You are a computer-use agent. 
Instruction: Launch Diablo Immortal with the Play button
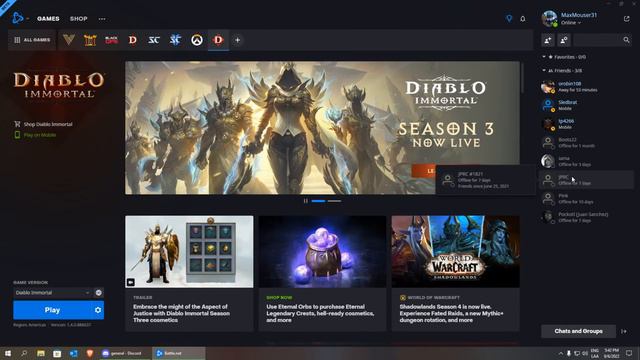52,310
